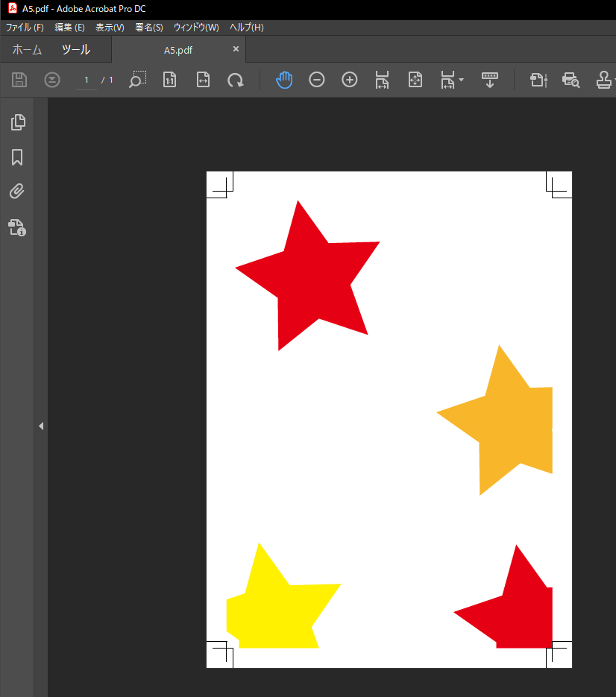616x697 pixels.
Task: Open the 表示(V) menu
Action: (110, 28)
